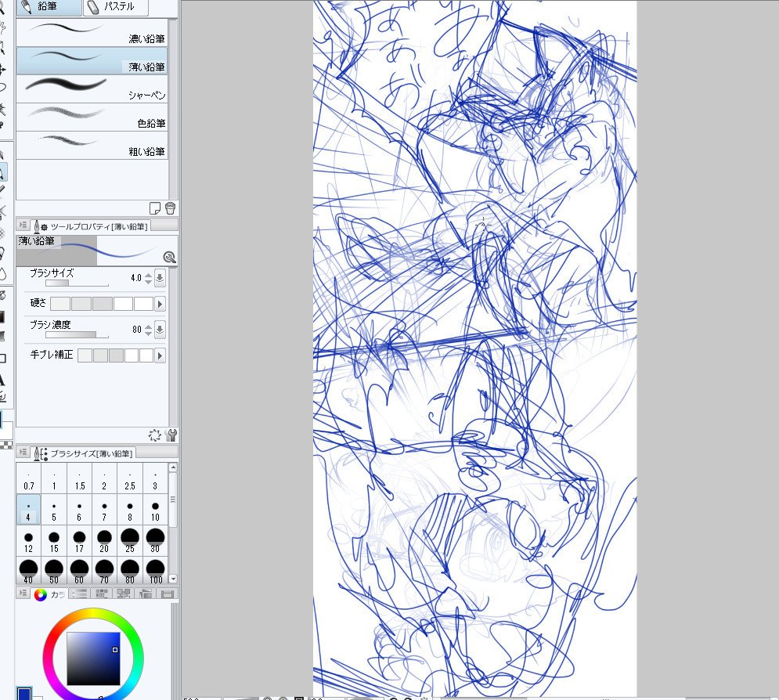Select the 薄い鉛筆 sub tool
The height and width of the screenshot is (700, 779).
[x=92, y=60]
